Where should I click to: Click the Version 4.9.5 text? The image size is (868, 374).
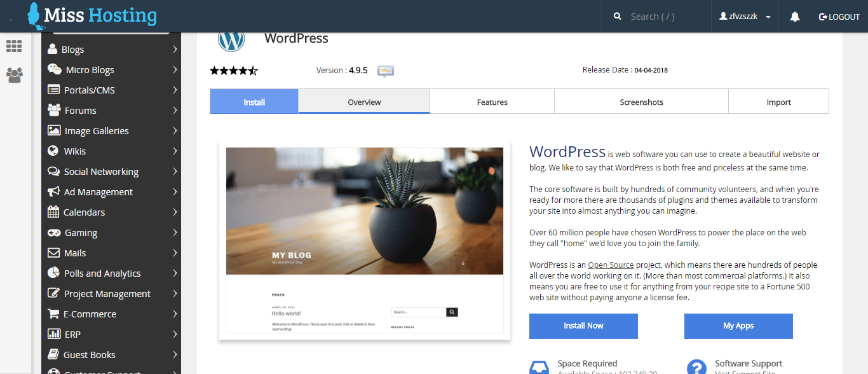point(342,70)
